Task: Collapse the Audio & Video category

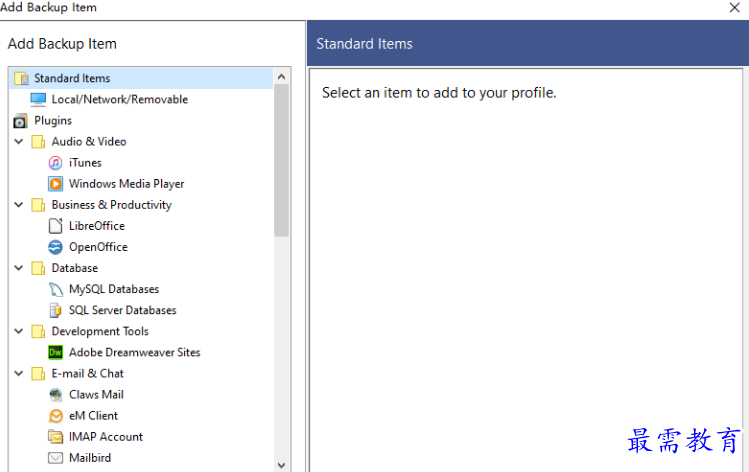Action: [19, 141]
